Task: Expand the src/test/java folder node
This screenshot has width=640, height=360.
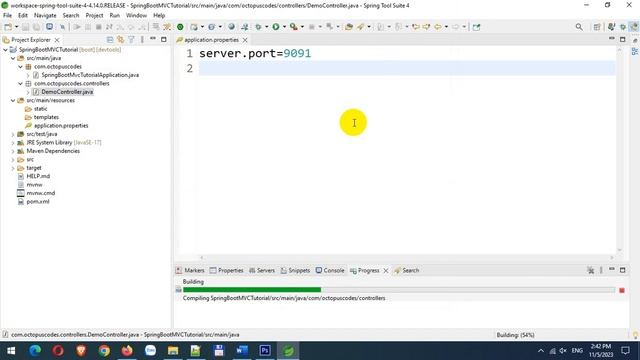Action: [x=13, y=134]
